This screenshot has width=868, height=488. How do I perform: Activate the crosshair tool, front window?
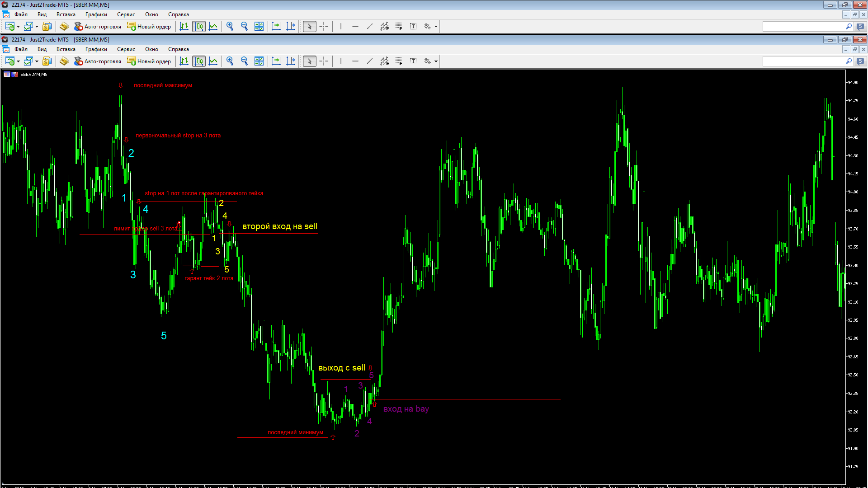click(x=324, y=61)
